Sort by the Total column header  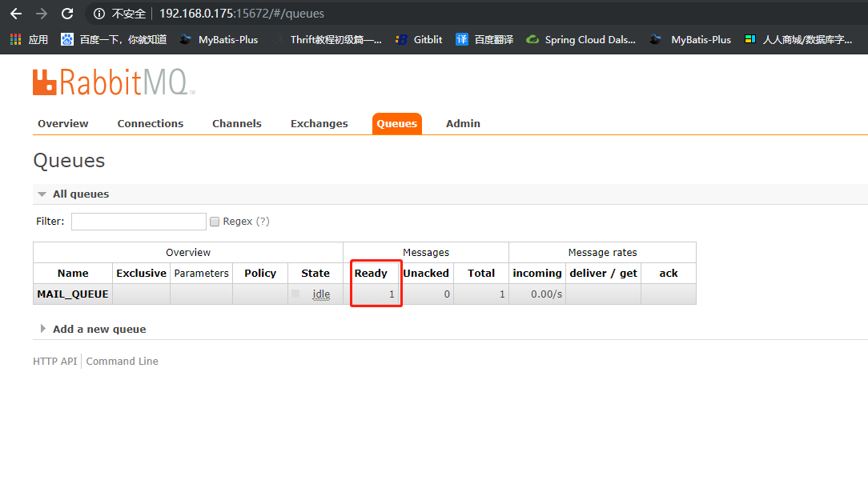point(481,274)
